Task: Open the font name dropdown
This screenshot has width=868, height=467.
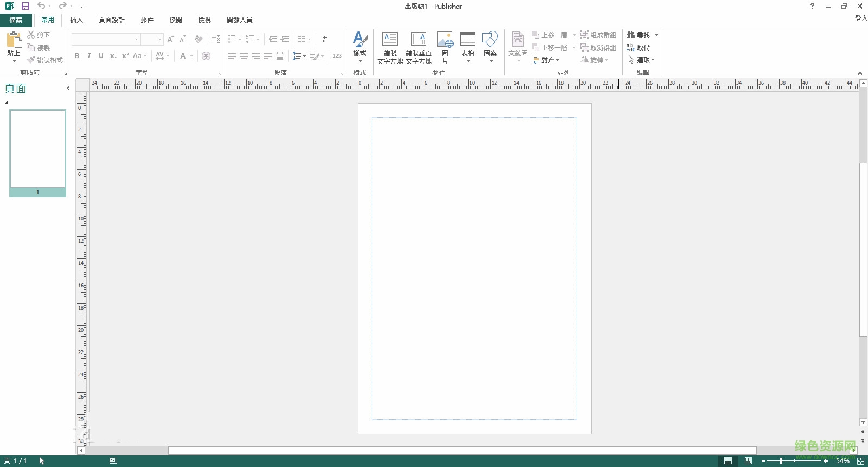Action: tap(136, 40)
